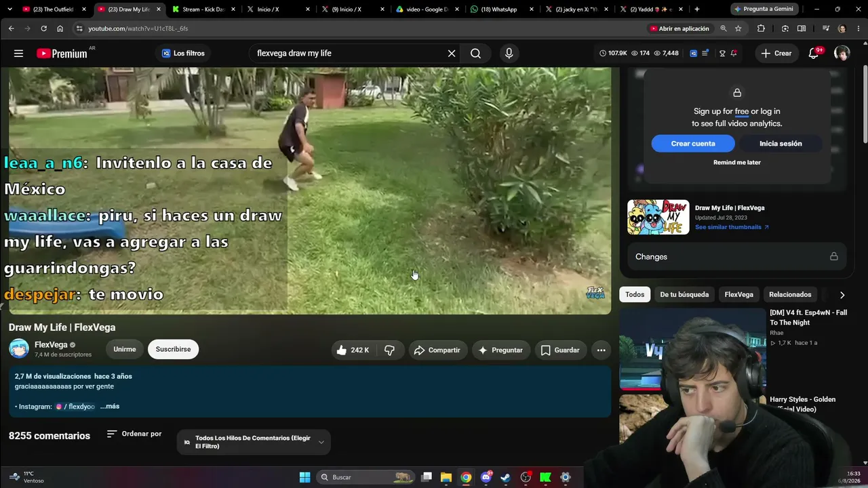The width and height of the screenshot is (868, 488).
Task: Click 'Remind me later'
Action: (x=737, y=163)
